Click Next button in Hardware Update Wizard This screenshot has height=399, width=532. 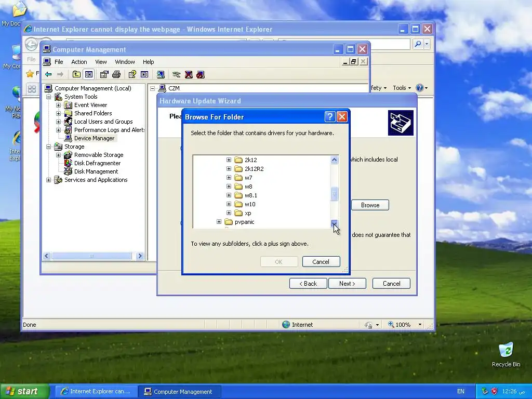(x=347, y=284)
